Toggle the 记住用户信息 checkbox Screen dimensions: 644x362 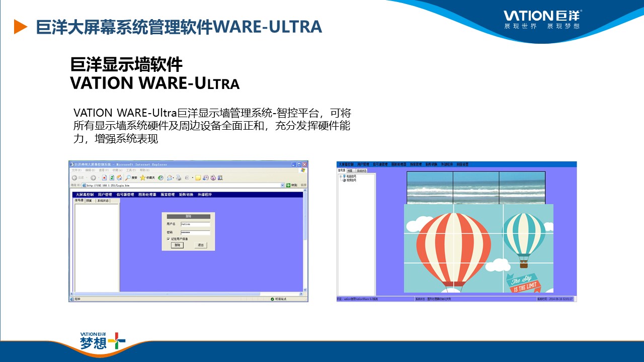pyautogui.click(x=168, y=239)
